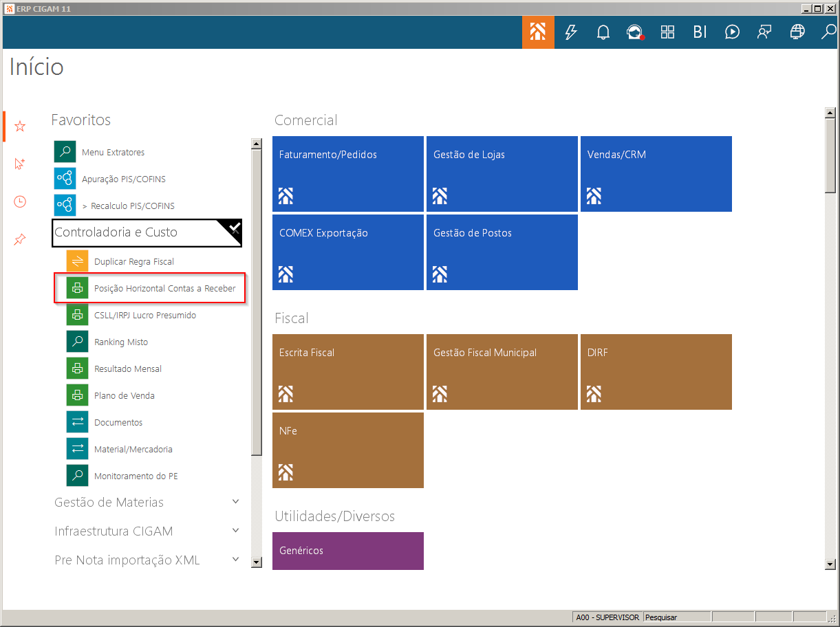Open the Faturamento/Pedidos tile
Image resolution: width=840 pixels, height=627 pixels.
point(348,174)
